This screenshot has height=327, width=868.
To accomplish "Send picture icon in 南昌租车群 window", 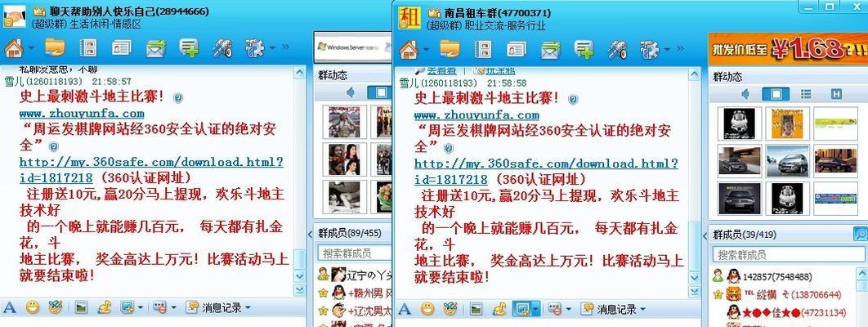I will tap(477, 309).
